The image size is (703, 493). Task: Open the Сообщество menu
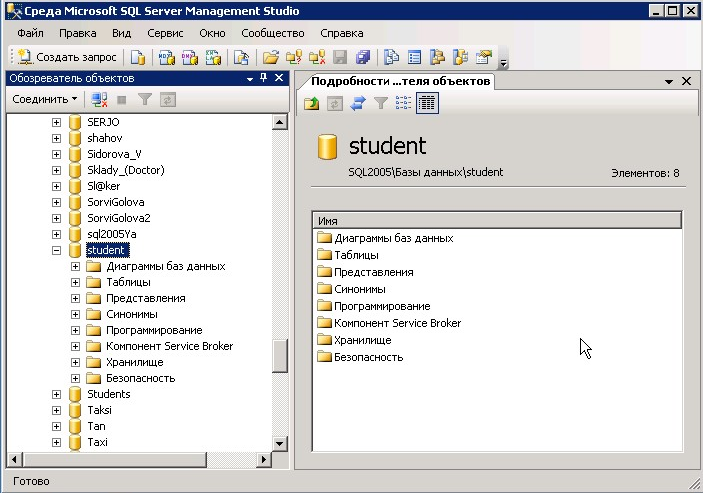[x=273, y=33]
